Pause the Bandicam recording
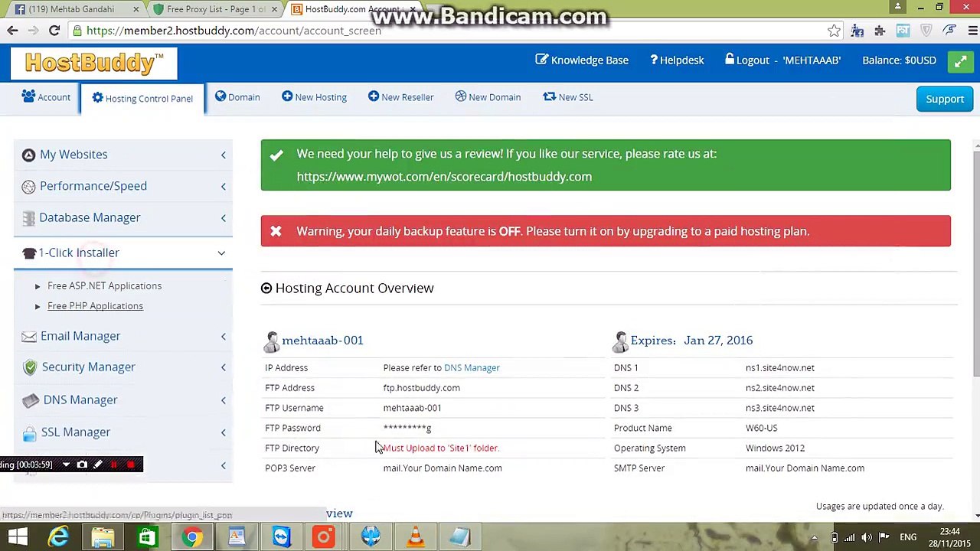The height and width of the screenshot is (551, 980). click(x=114, y=465)
